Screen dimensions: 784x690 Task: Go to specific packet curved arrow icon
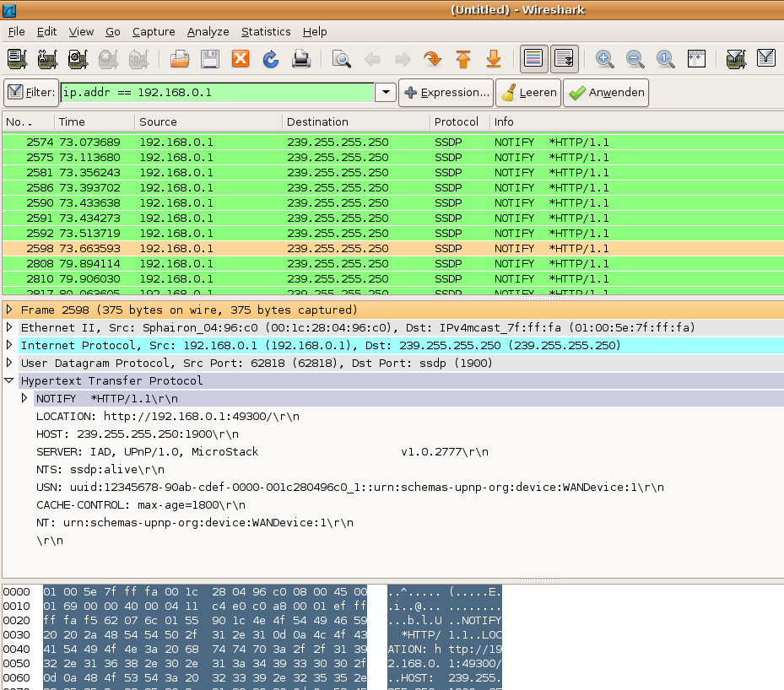click(x=433, y=59)
